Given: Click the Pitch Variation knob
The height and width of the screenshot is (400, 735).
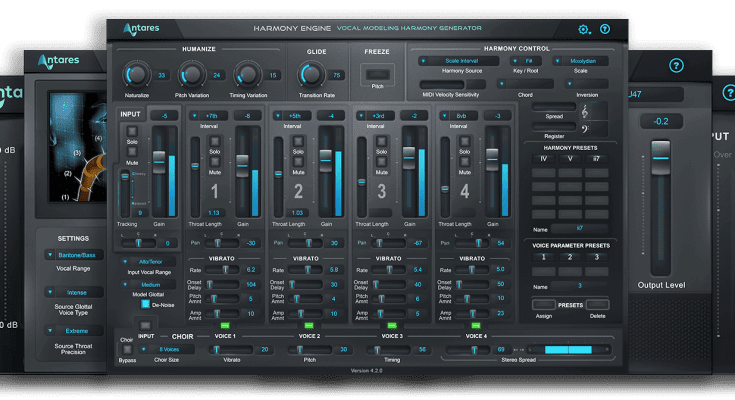Looking at the screenshot, I should [x=191, y=74].
